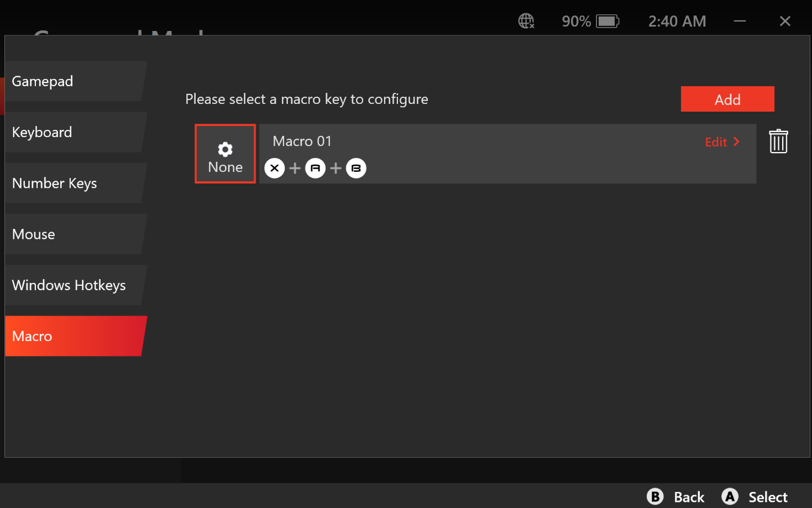Click the battery status icon

pyautogui.click(x=607, y=22)
